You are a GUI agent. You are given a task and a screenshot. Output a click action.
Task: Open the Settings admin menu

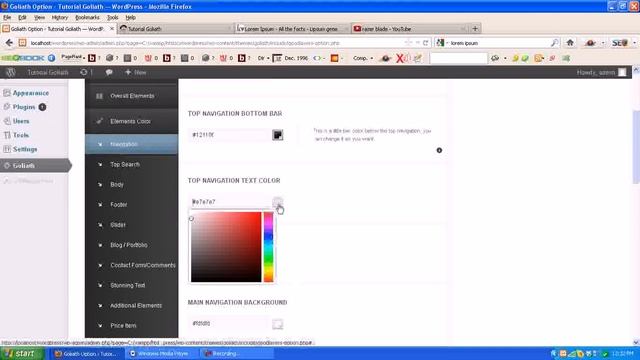click(25, 149)
